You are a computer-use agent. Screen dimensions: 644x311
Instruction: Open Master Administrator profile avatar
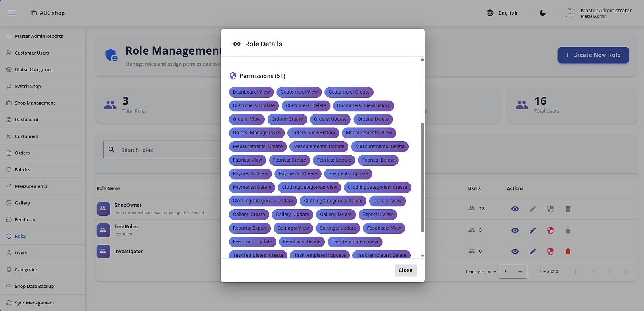[571, 13]
